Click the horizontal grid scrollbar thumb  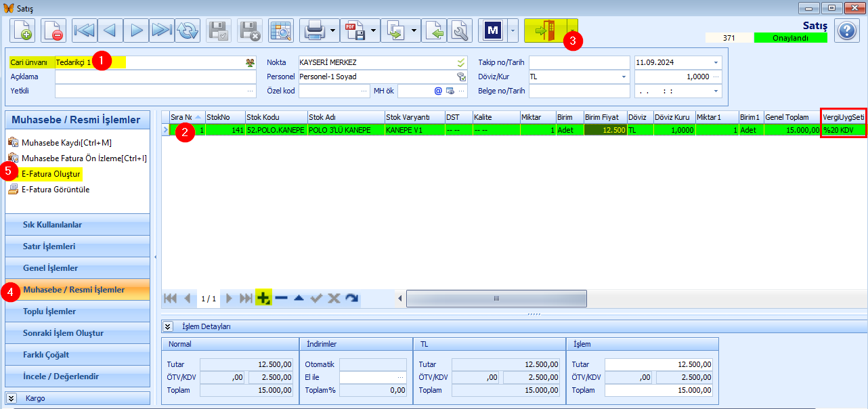(x=496, y=299)
